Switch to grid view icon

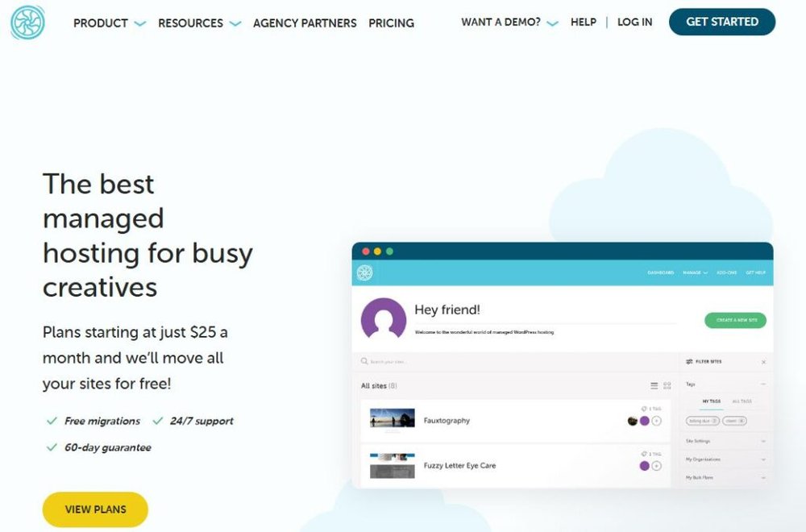[667, 386]
